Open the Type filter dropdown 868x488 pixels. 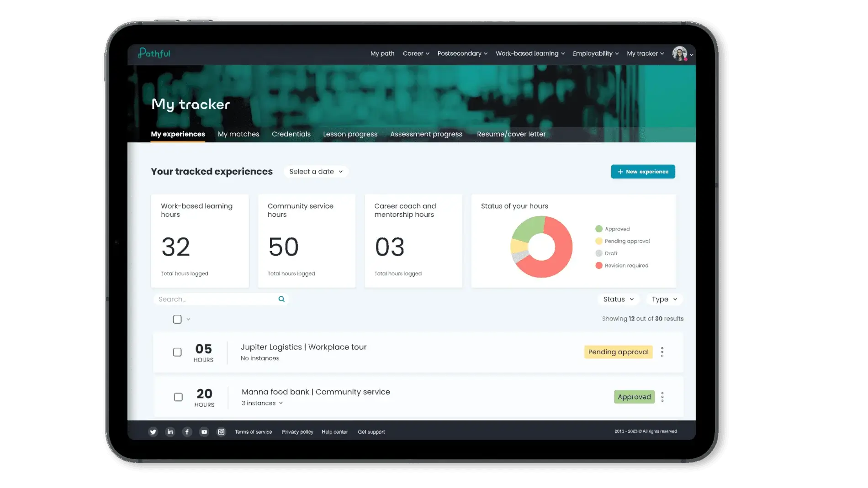(x=664, y=299)
